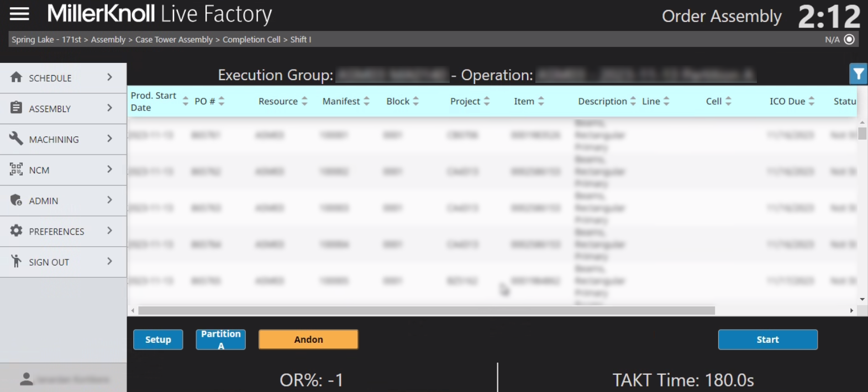868x392 pixels.
Task: Click the filter funnel icon
Action: tap(858, 74)
